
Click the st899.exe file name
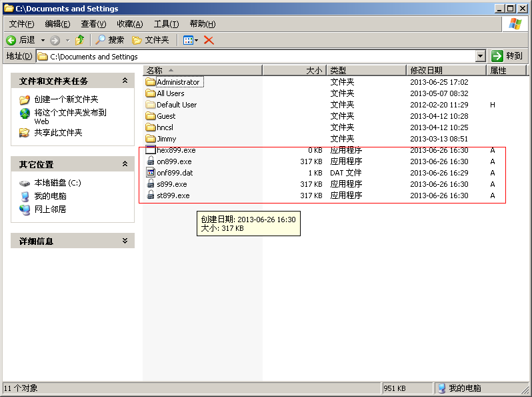click(x=173, y=195)
